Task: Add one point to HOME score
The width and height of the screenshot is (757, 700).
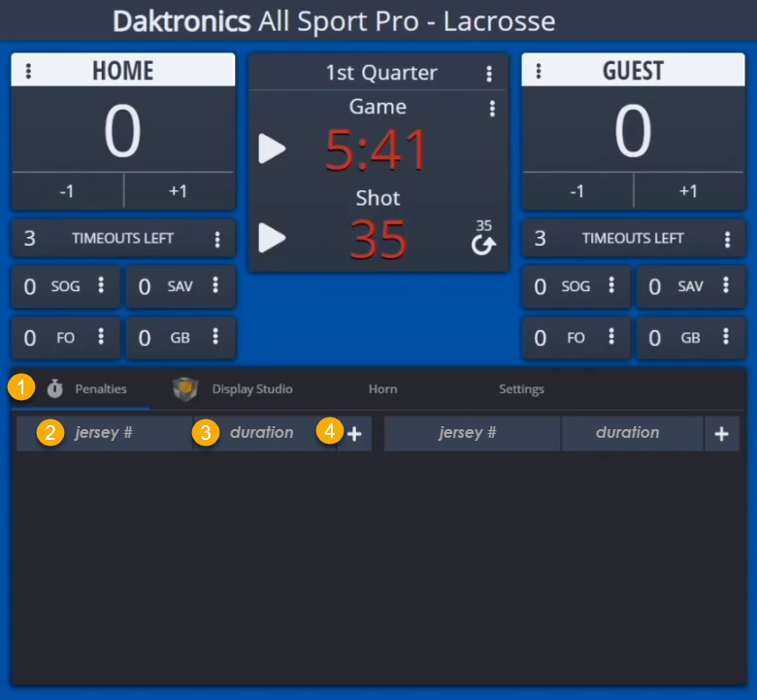Action: click(179, 191)
